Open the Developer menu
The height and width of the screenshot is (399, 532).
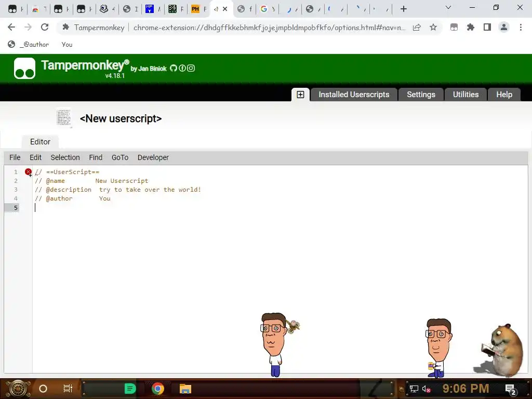tap(153, 158)
